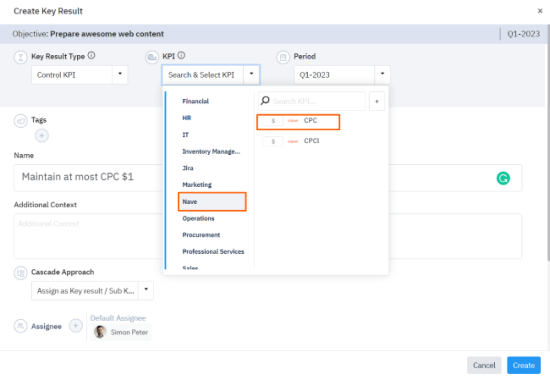Viewport: 550px width, 380px height.
Task: Select the Procurement KPI category
Action: click(x=201, y=235)
